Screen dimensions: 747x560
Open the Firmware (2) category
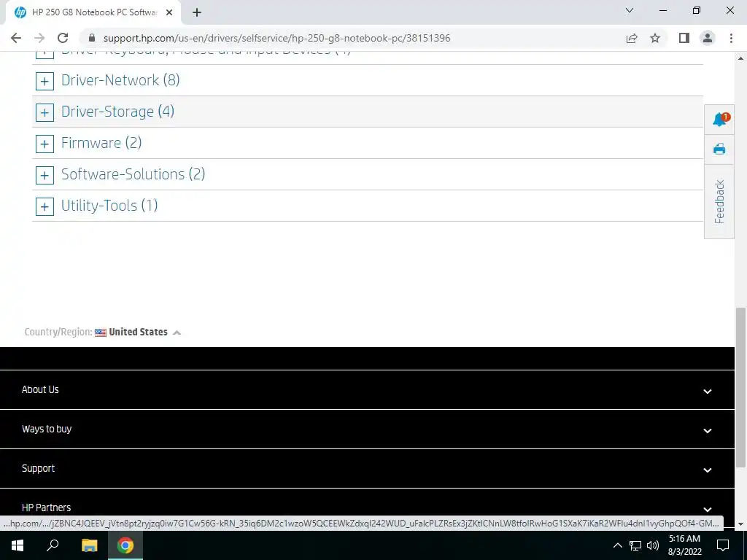tap(101, 143)
